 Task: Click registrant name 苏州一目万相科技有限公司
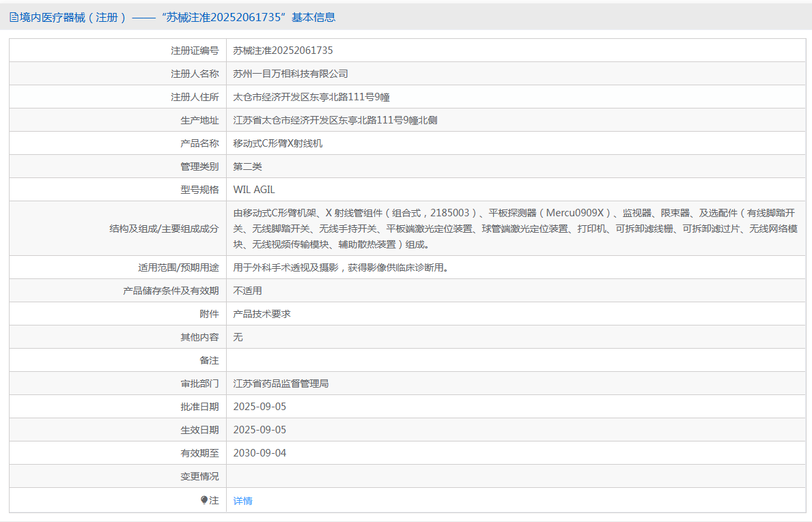tap(290, 74)
